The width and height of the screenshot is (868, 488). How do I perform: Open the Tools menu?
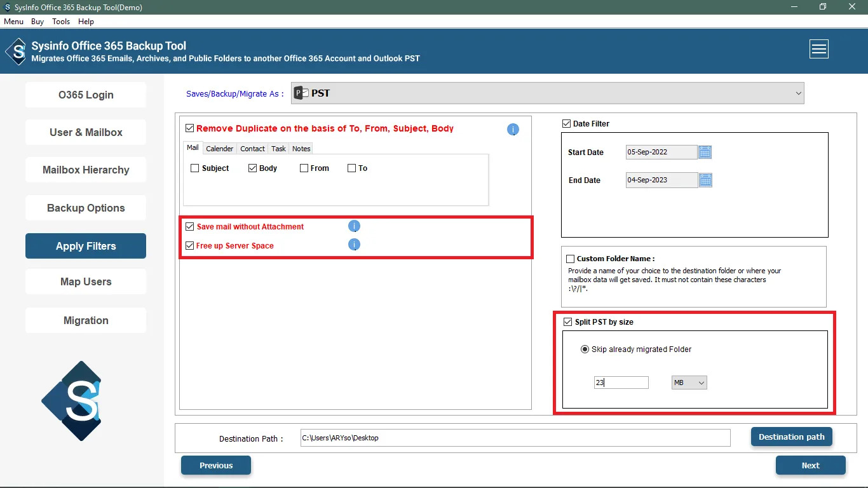(61, 22)
